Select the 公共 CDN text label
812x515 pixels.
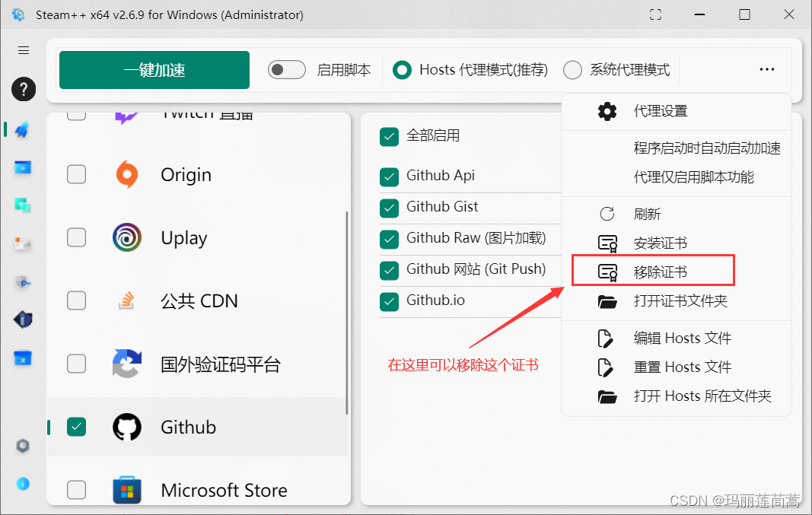(x=199, y=300)
